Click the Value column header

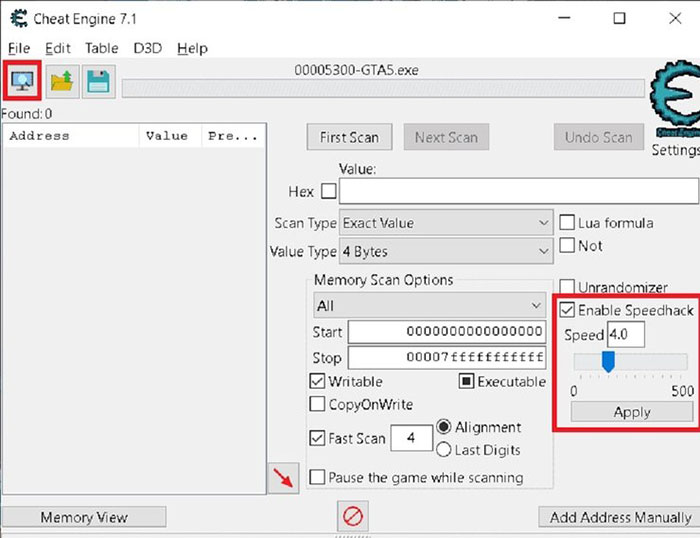tap(170, 136)
